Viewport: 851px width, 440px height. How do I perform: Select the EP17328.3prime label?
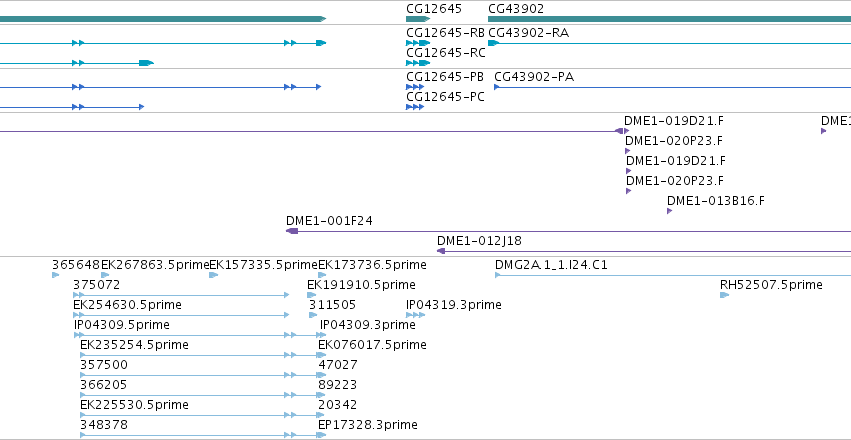click(x=368, y=424)
